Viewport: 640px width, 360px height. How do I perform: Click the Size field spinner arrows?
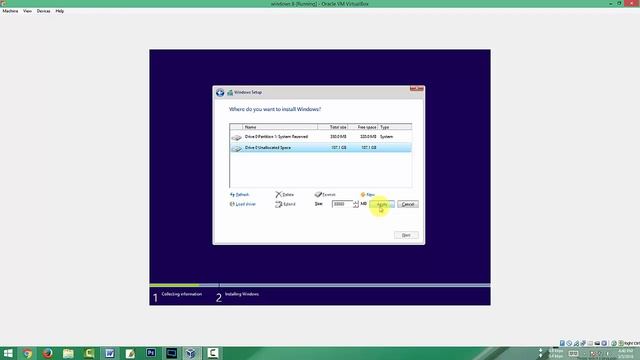coord(356,204)
